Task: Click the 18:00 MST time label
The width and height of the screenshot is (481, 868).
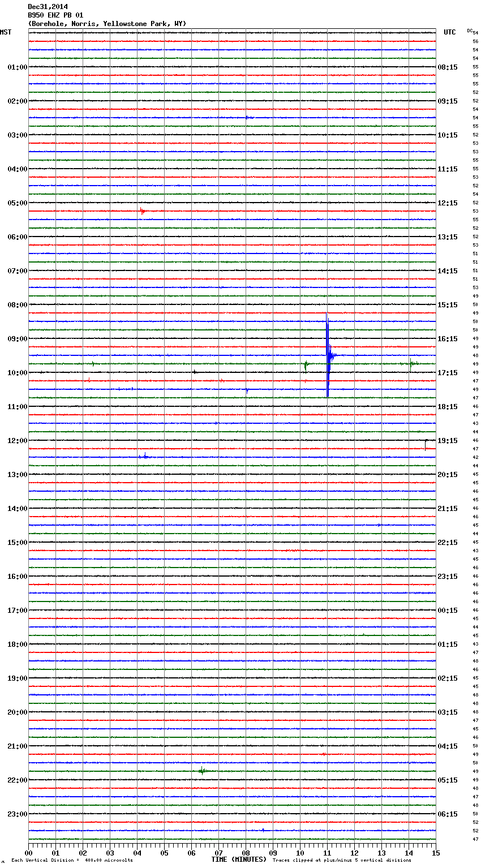Action: (17, 644)
